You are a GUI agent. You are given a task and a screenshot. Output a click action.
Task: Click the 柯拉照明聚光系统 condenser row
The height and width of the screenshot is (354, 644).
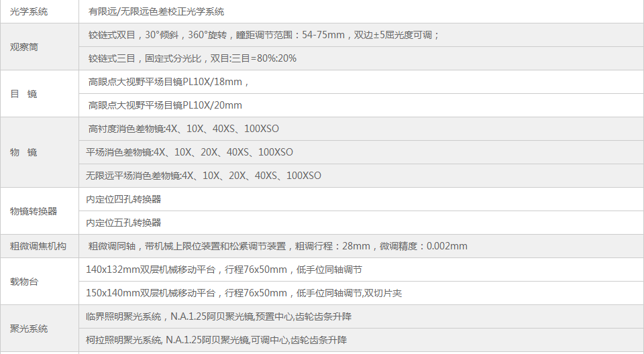pos(217,340)
